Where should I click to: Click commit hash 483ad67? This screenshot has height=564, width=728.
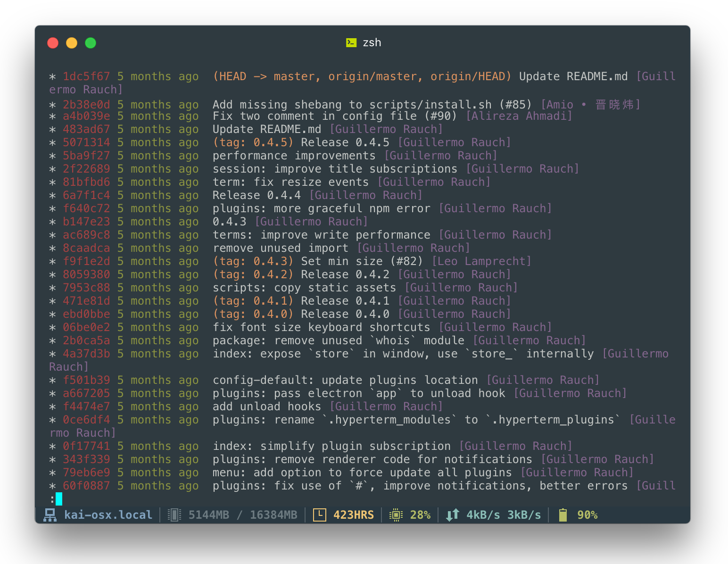pos(86,129)
